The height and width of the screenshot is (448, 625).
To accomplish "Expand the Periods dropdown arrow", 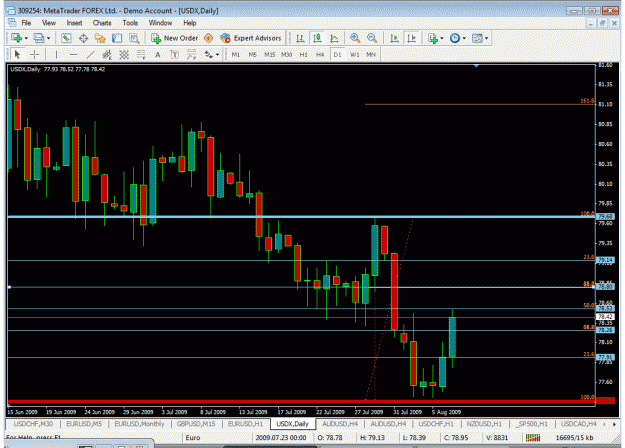I will (464, 38).
